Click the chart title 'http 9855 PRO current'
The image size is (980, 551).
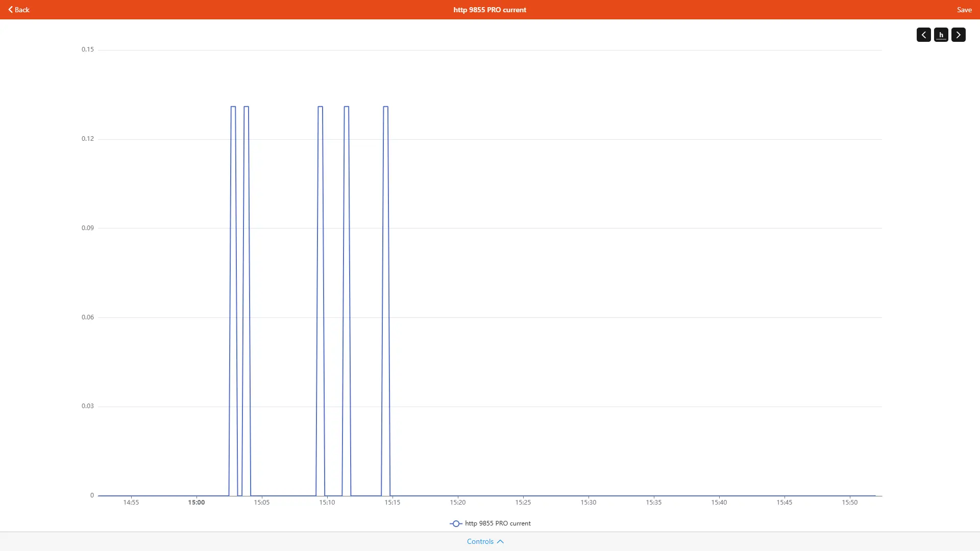click(x=489, y=10)
